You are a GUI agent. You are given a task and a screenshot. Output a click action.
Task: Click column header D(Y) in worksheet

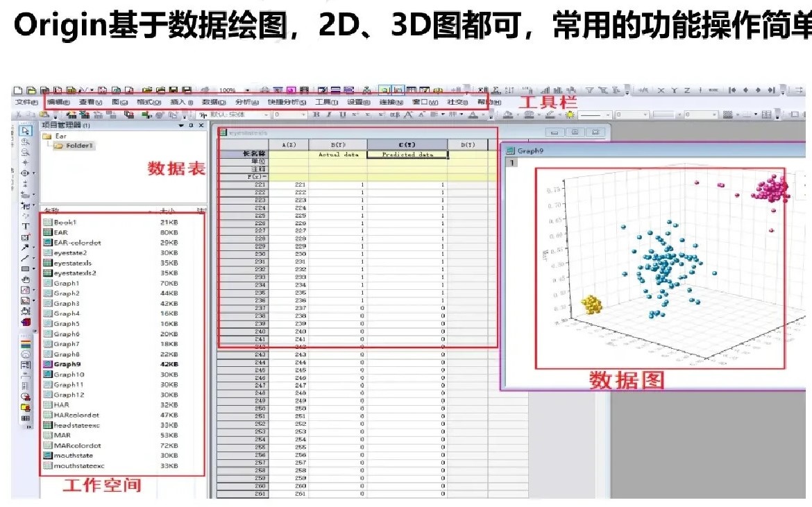(x=468, y=145)
